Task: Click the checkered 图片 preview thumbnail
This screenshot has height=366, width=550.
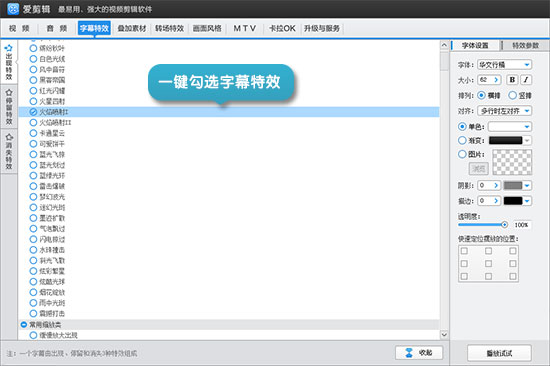Action: coord(512,162)
